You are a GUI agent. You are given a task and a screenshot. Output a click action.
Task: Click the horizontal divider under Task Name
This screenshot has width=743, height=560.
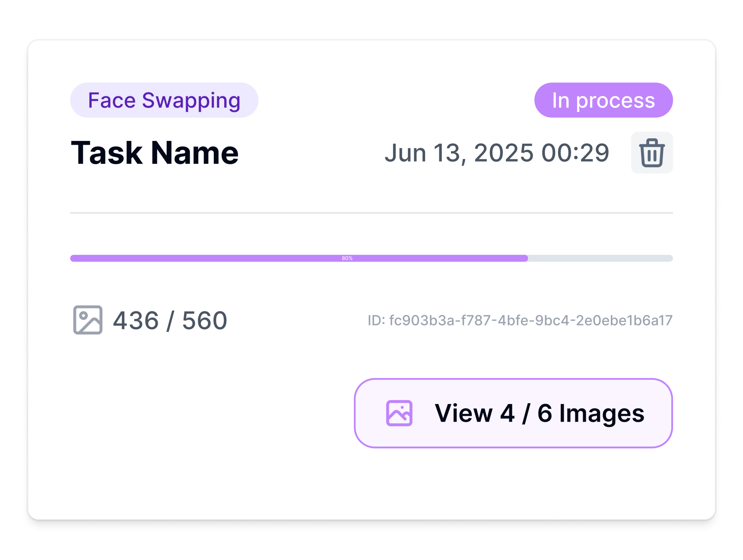(x=371, y=213)
